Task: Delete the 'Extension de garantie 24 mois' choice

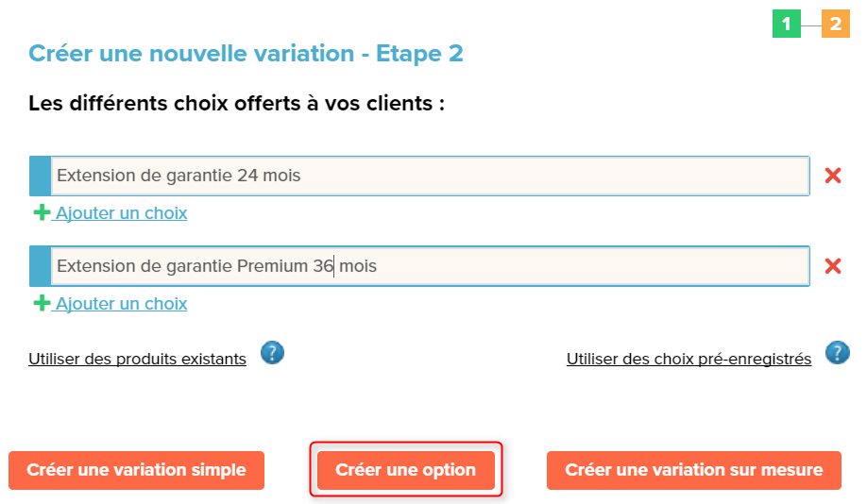Action: pyautogui.click(x=833, y=176)
